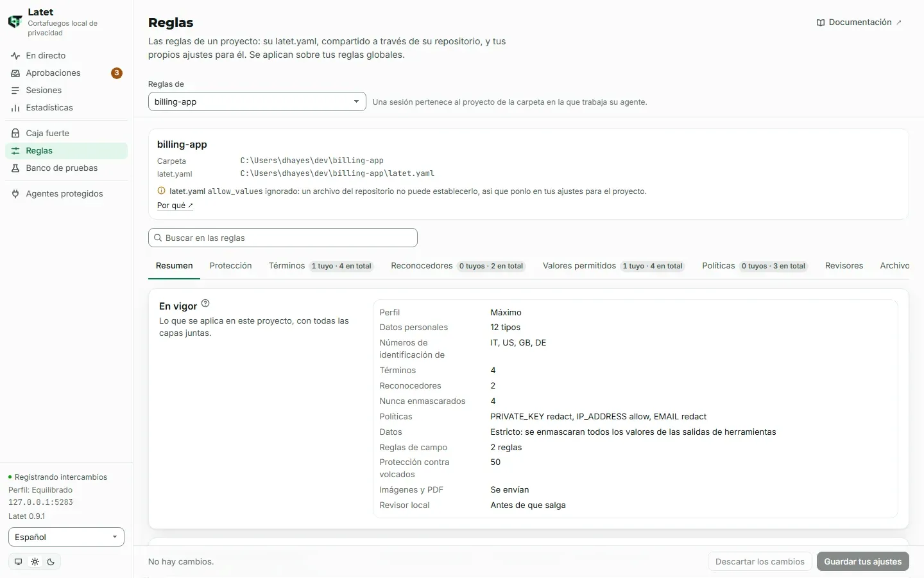Click Guardar tus ajustes button

[862, 561]
